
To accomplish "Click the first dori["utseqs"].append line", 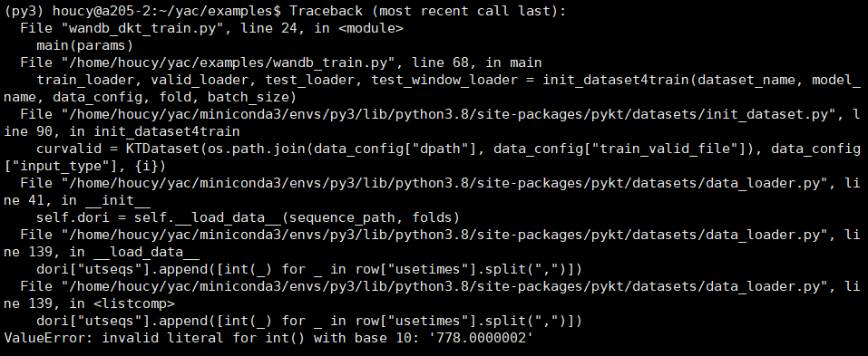I will 309,269.
